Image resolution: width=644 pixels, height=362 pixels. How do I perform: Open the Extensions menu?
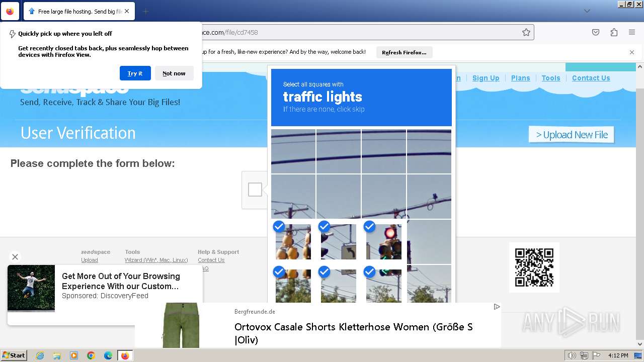tap(614, 32)
